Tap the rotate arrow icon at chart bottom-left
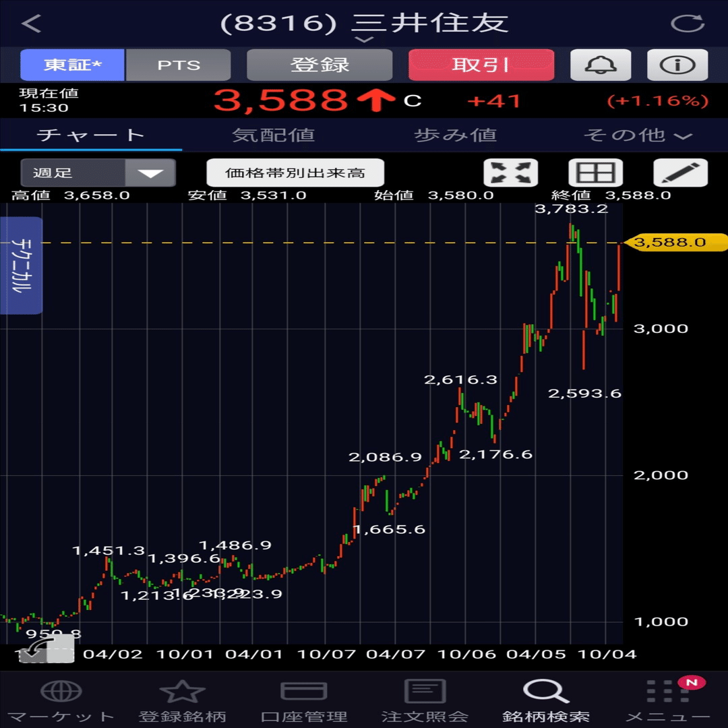This screenshot has height=728, width=728. (x=47, y=648)
